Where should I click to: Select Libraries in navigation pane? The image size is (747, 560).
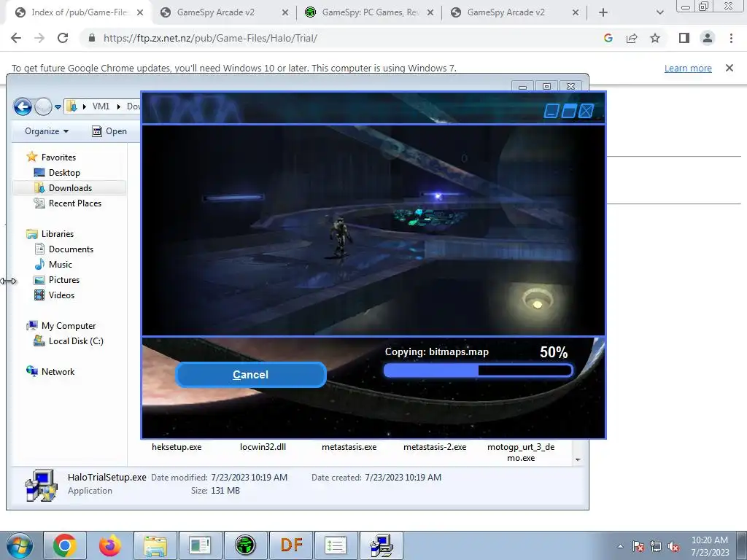pyautogui.click(x=57, y=234)
